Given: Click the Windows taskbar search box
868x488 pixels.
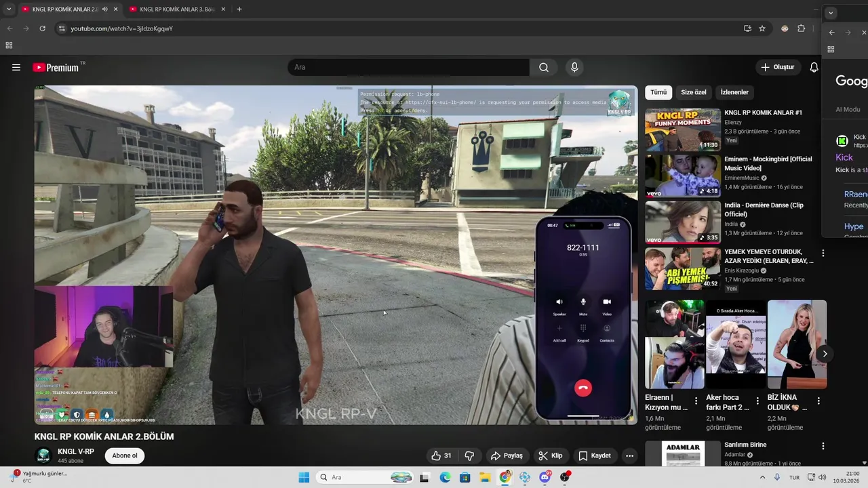Looking at the screenshot, I should (x=365, y=477).
